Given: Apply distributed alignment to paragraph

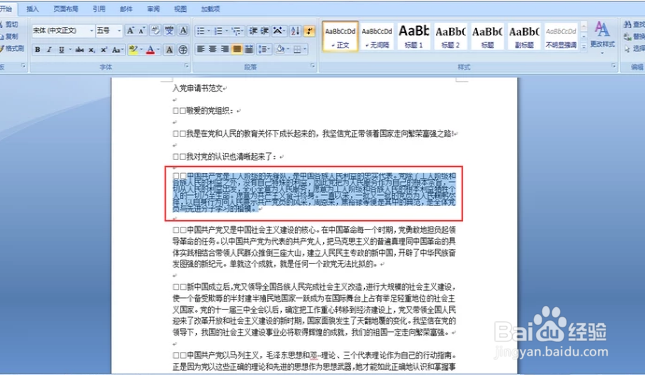Looking at the screenshot, I should pyautogui.click(x=249, y=49).
